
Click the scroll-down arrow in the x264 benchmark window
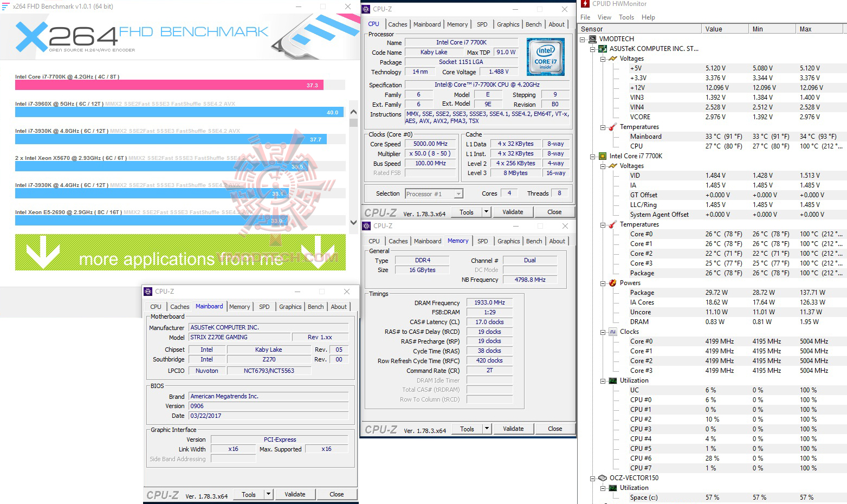353,223
